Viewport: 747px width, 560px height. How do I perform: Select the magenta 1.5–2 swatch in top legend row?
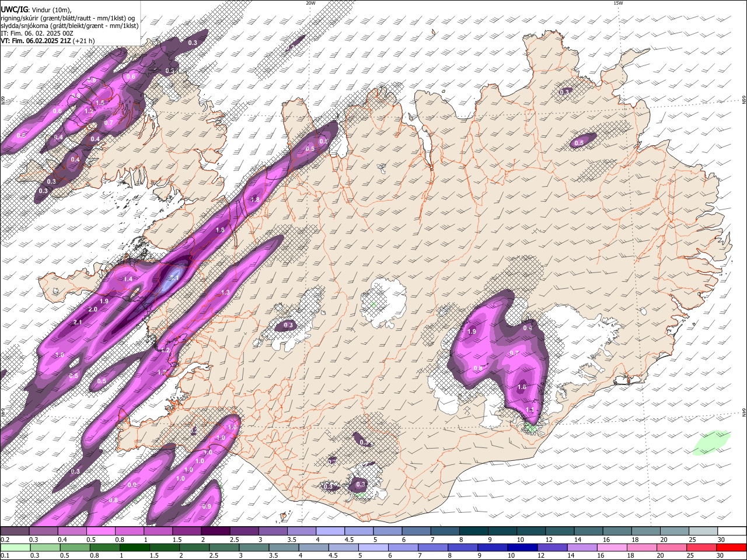click(x=187, y=531)
